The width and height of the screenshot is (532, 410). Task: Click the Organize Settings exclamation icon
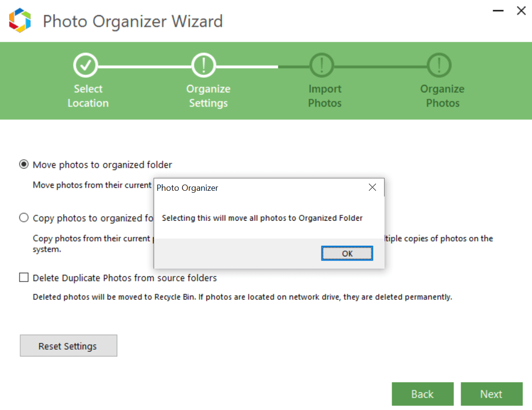[203, 65]
